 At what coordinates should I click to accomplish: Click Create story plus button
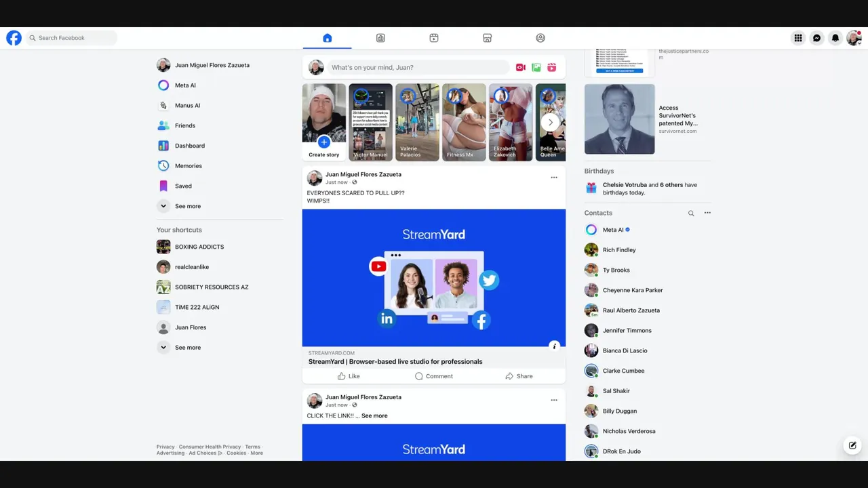324,142
